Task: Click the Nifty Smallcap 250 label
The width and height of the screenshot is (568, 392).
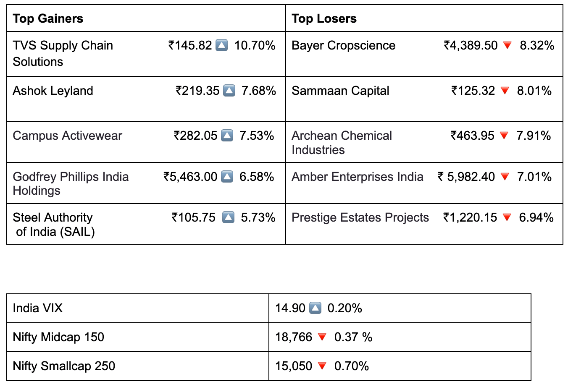Action: click(64, 366)
